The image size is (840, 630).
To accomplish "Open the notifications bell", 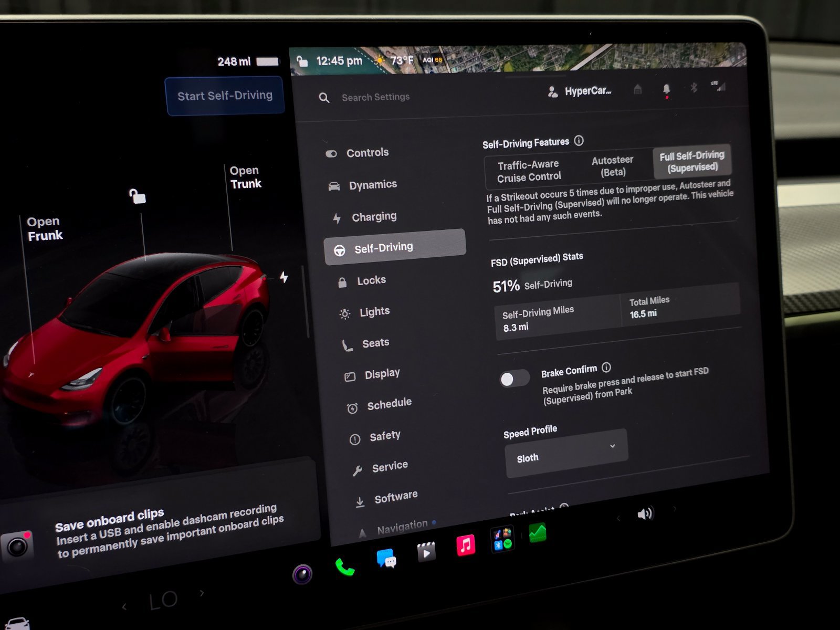I will [666, 89].
